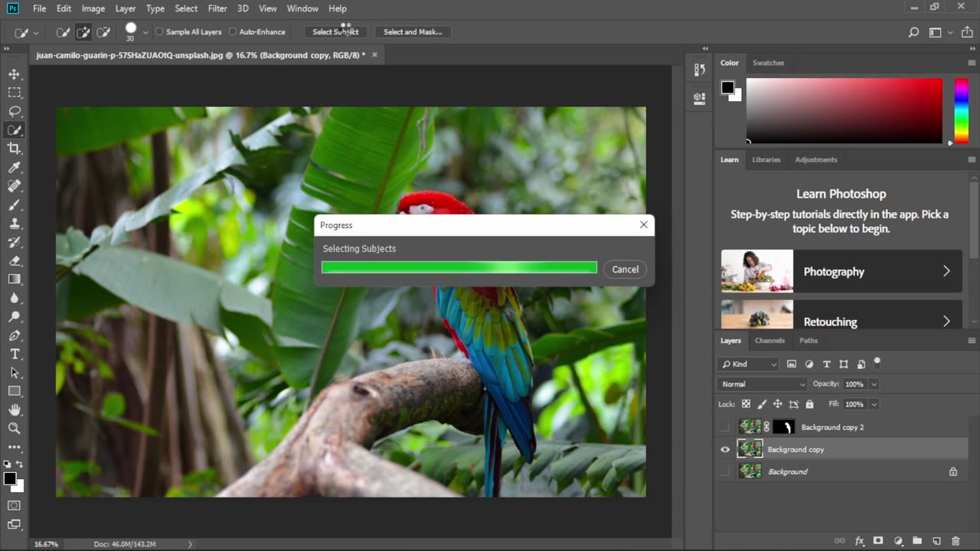Click the Select and Mask button
The width and height of the screenshot is (980, 551).
coord(413,32)
